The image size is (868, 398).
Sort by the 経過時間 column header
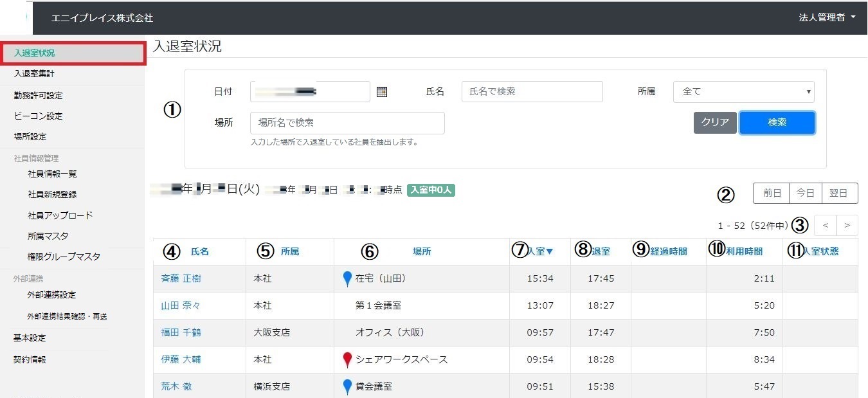tap(669, 252)
